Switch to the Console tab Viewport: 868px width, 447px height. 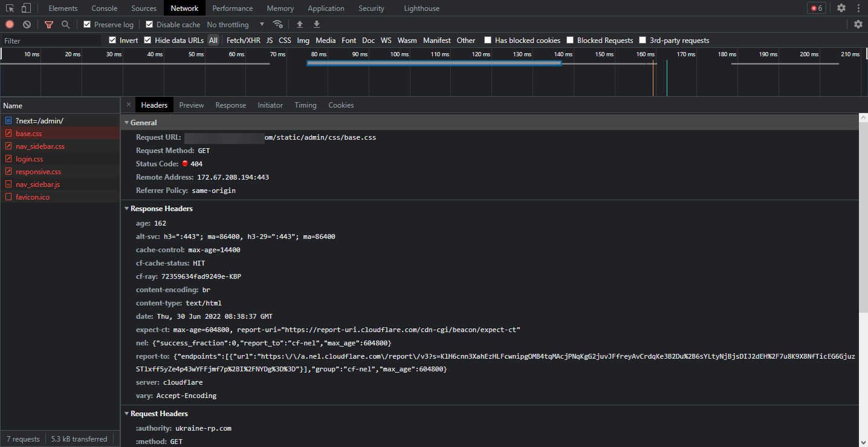(x=105, y=8)
